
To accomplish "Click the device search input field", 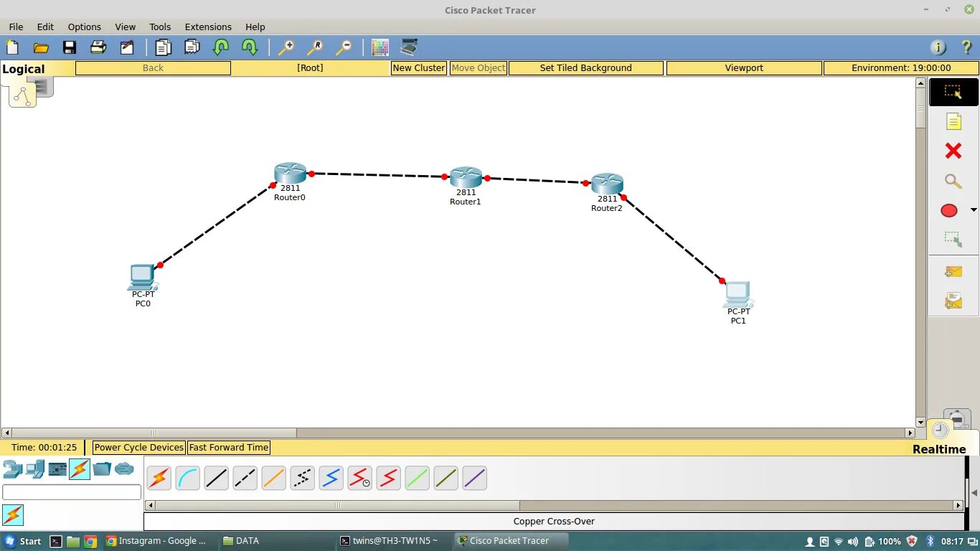I will point(72,492).
